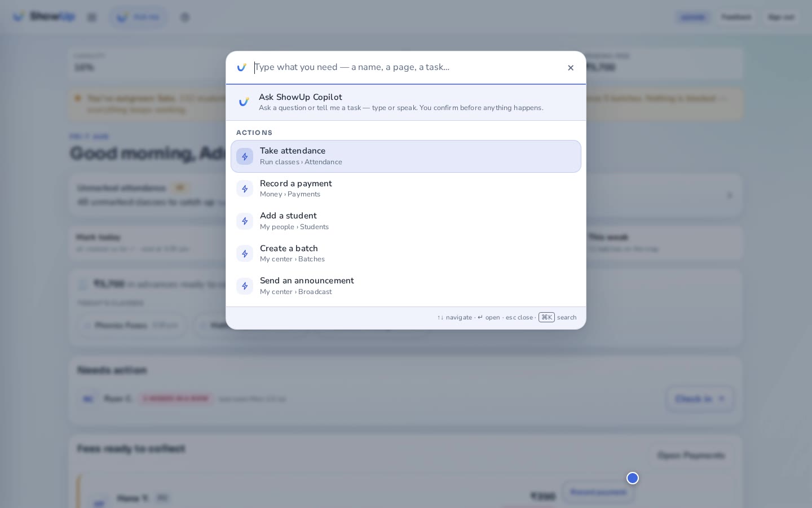The height and width of the screenshot is (508, 812).
Task: Pick the Add a student action
Action: 406,221
